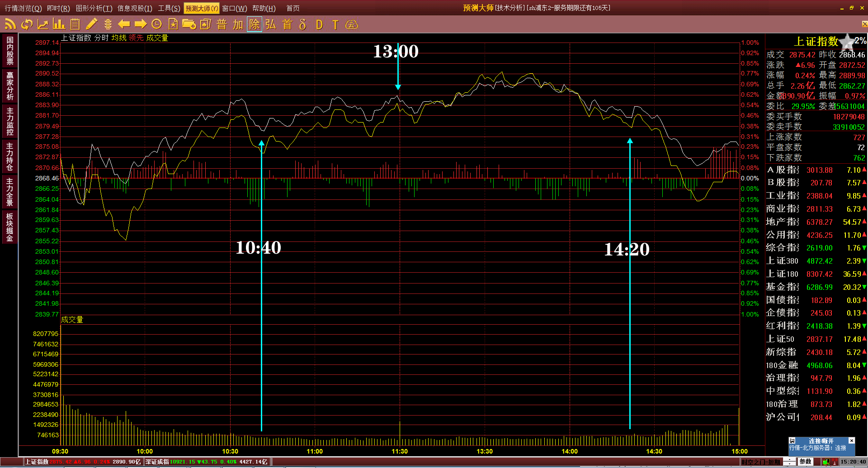
Task: Select the 上证50 row
Action: point(816,339)
